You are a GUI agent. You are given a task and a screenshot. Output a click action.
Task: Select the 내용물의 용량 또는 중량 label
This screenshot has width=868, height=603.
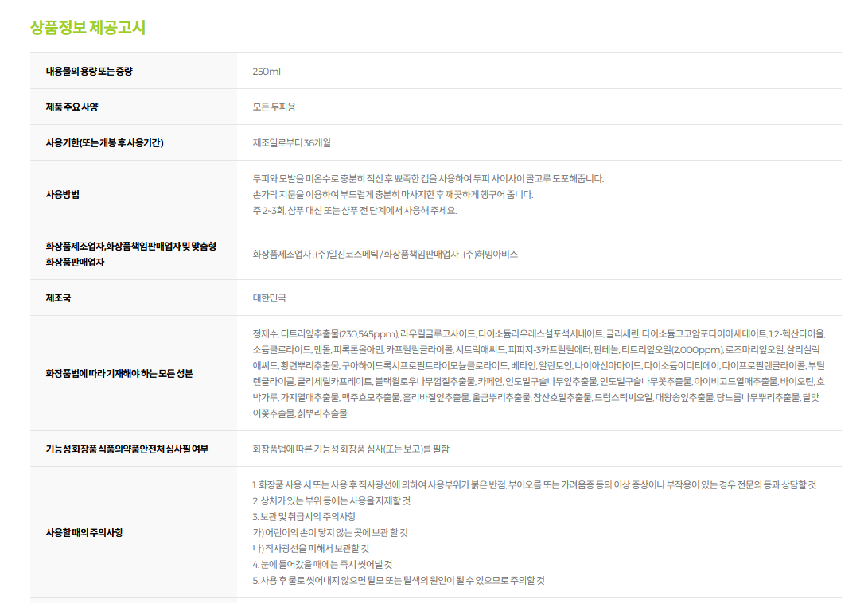pos(89,72)
